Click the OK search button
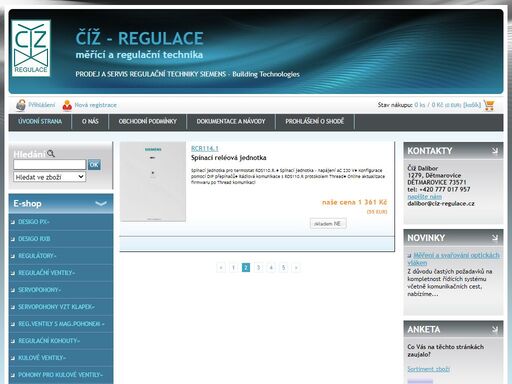The image size is (512, 384). pos(94,165)
